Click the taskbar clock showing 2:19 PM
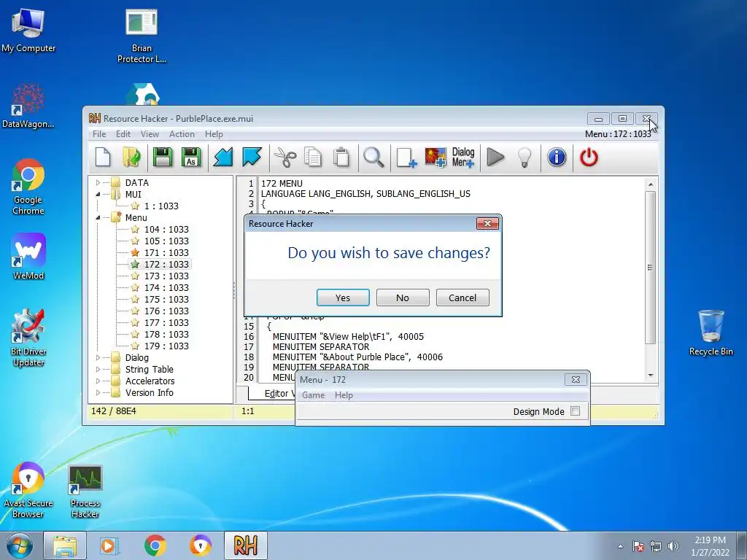 [x=710, y=546]
